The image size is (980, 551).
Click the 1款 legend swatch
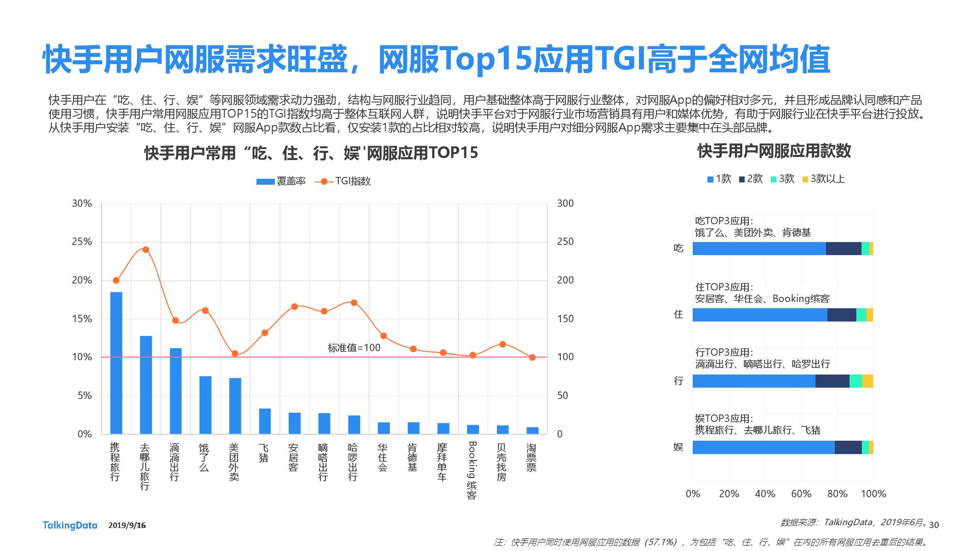pos(710,179)
